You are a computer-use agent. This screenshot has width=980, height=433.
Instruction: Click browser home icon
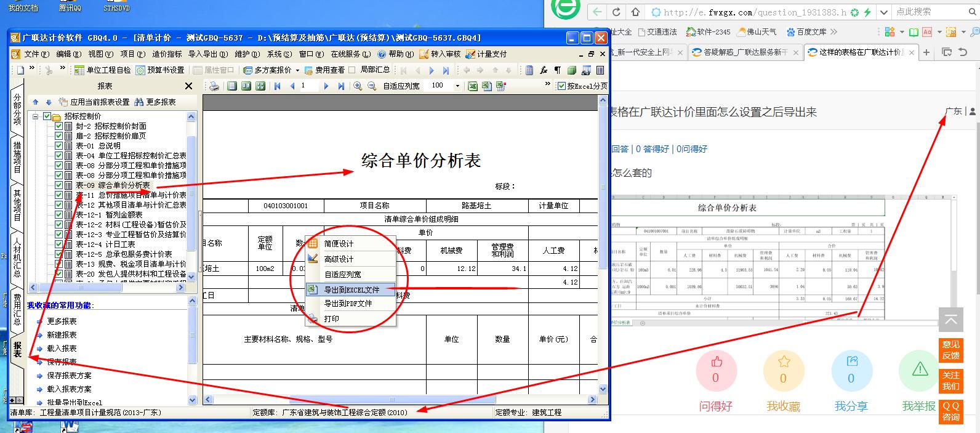click(636, 12)
